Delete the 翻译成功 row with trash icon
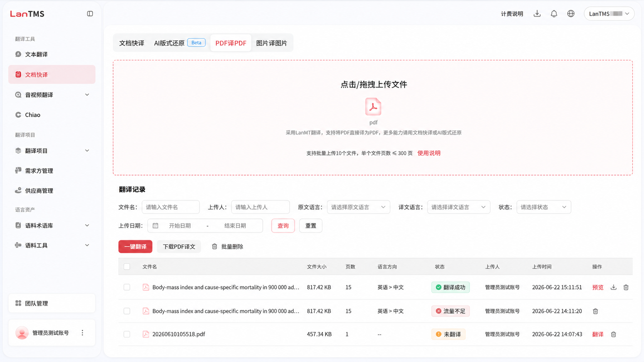The width and height of the screenshot is (644, 362). click(626, 287)
